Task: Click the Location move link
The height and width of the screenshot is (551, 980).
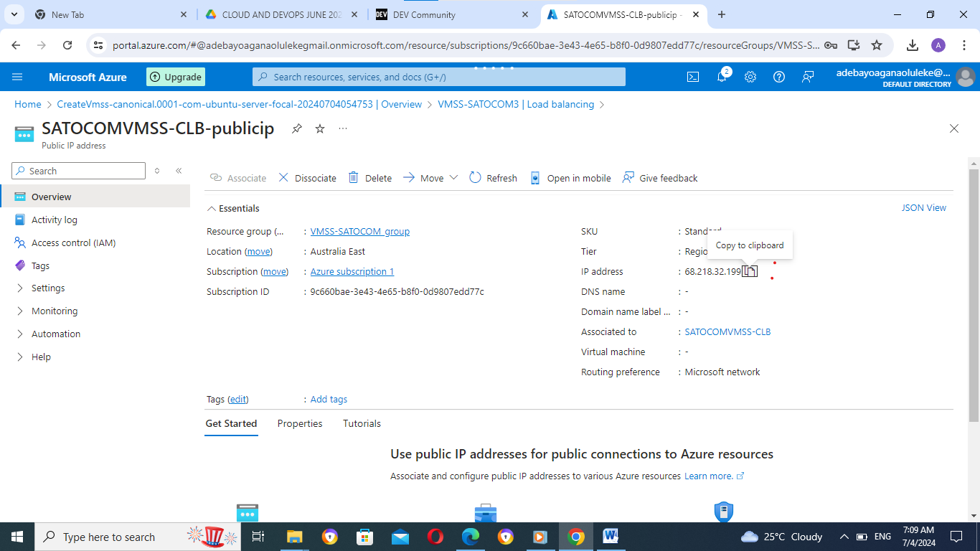Action: pos(259,251)
